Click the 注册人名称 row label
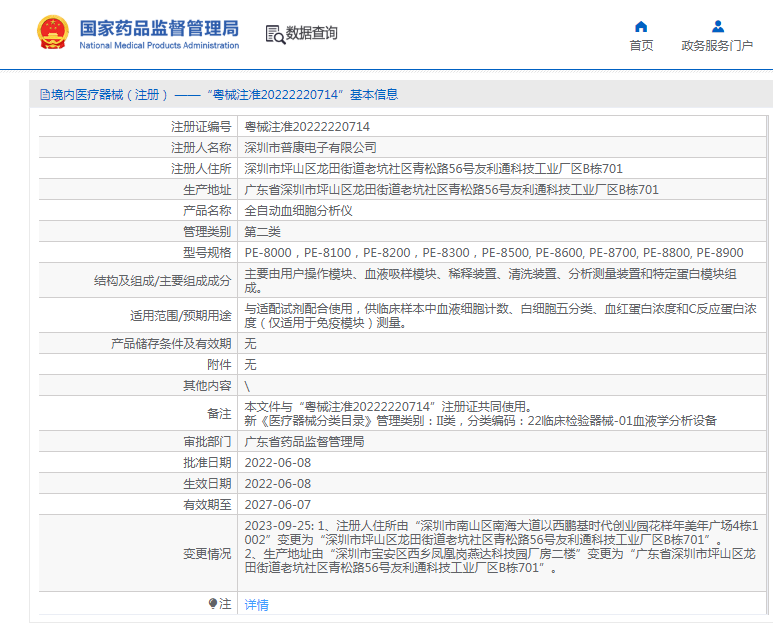The width and height of the screenshot is (773, 624). pyautogui.click(x=201, y=147)
